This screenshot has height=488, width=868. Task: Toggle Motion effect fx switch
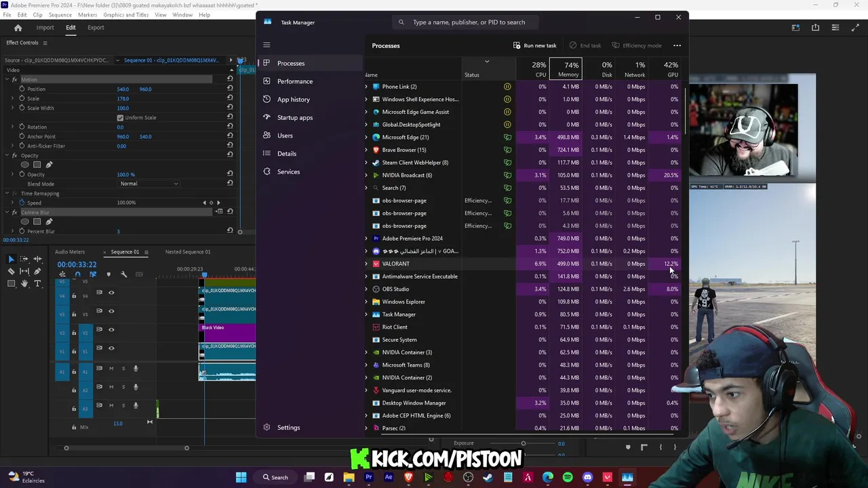[14, 79]
